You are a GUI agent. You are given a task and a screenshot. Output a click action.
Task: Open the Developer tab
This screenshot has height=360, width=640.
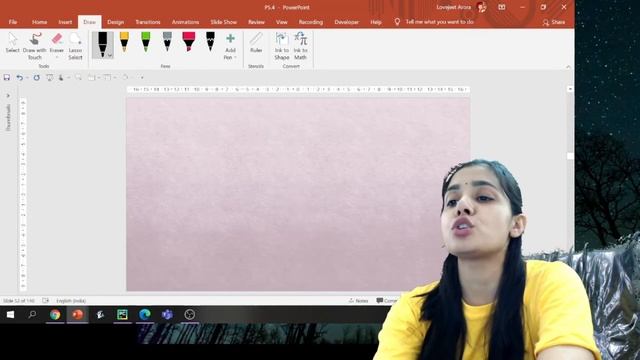(x=347, y=22)
